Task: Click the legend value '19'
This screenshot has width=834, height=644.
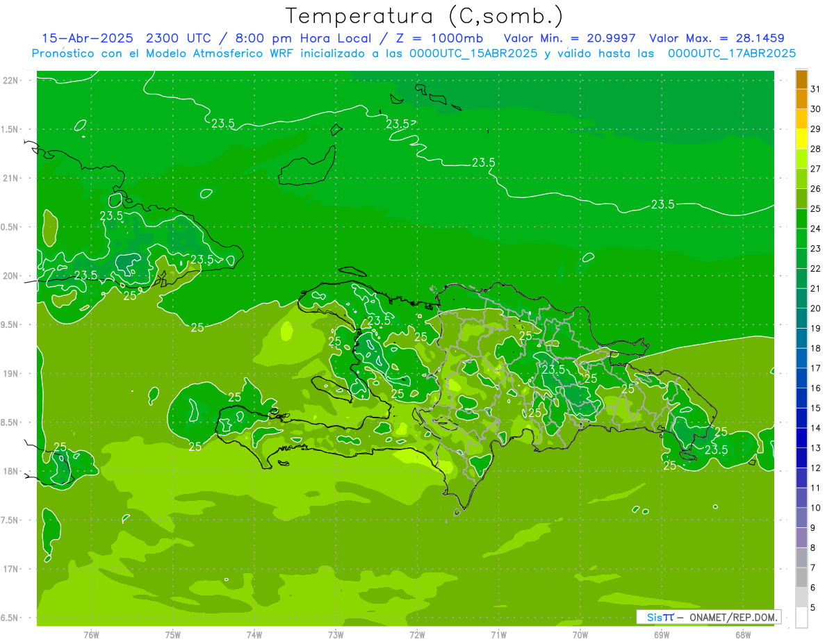Action: tap(815, 329)
